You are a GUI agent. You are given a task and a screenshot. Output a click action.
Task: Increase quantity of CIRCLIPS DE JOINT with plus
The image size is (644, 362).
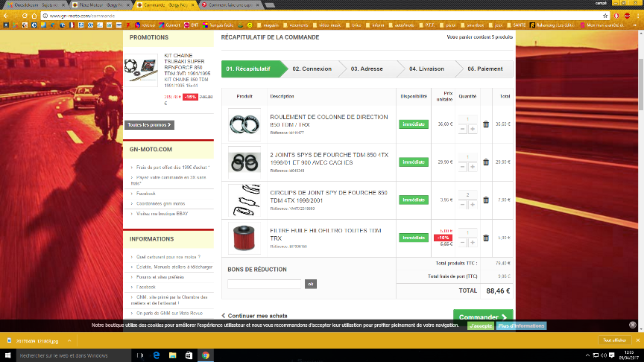pyautogui.click(x=473, y=205)
